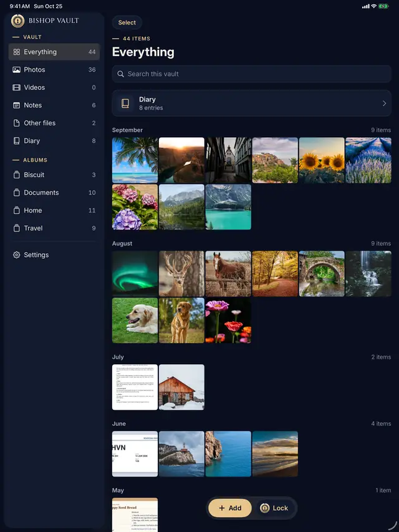Viewport: 399px width, 532px height.
Task: Open the stone arch bridge photo
Action: click(322, 273)
